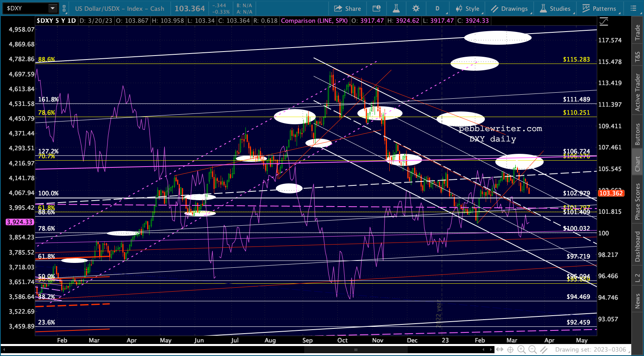Image resolution: width=644 pixels, height=356 pixels.
Task: Click the $100.032 price level label
Action: [x=576, y=228]
